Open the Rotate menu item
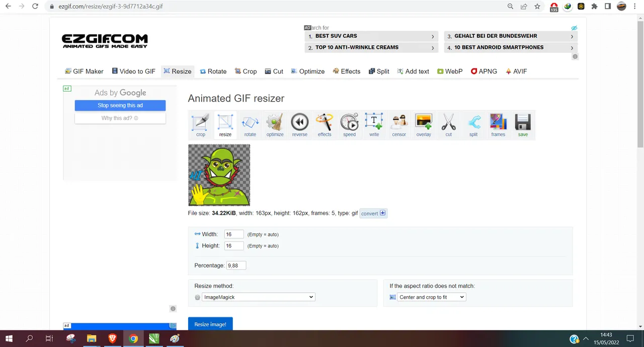 coord(213,71)
